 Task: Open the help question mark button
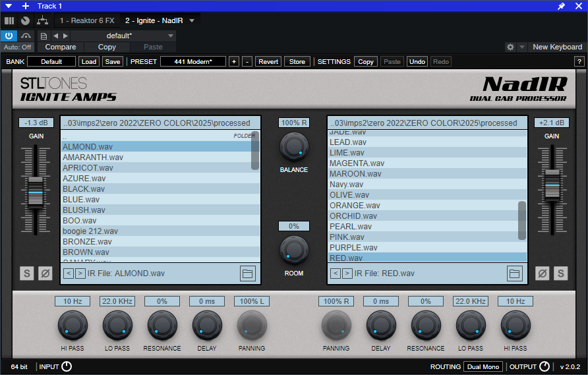(x=579, y=62)
